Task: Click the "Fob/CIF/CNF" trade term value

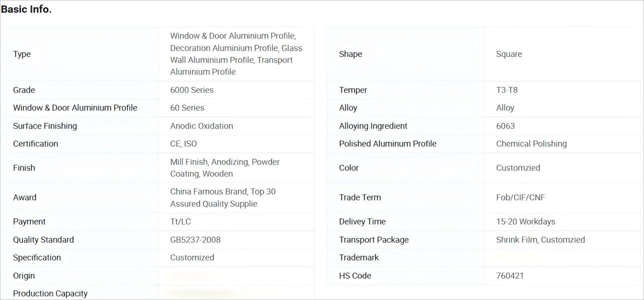Action: coord(521,197)
